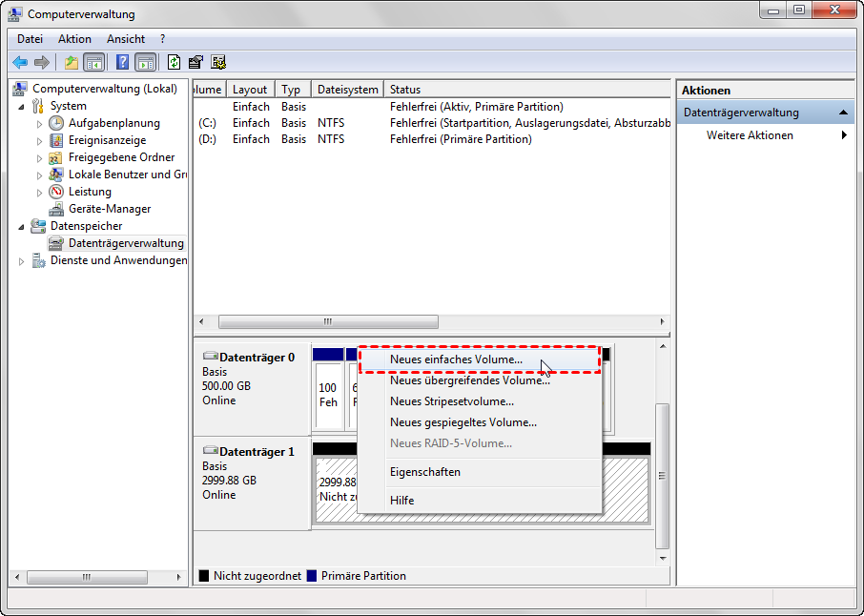The height and width of the screenshot is (616, 864).
Task: Click the green Refresh toolbar icon
Action: click(175, 62)
